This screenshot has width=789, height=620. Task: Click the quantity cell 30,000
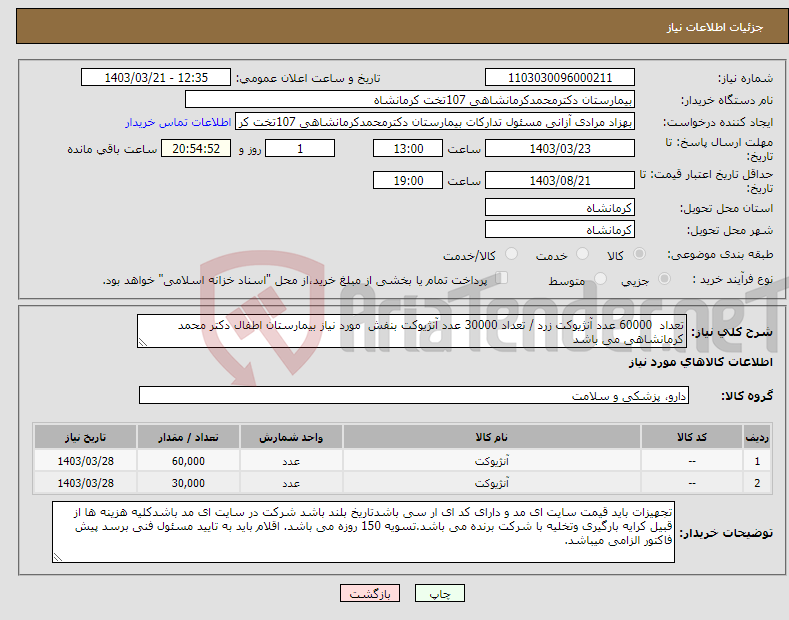click(x=188, y=483)
